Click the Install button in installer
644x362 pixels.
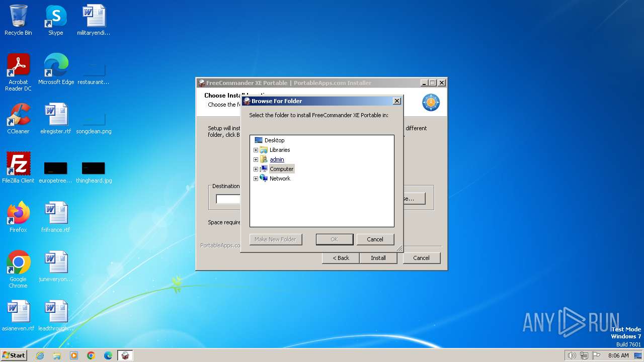coord(378,258)
